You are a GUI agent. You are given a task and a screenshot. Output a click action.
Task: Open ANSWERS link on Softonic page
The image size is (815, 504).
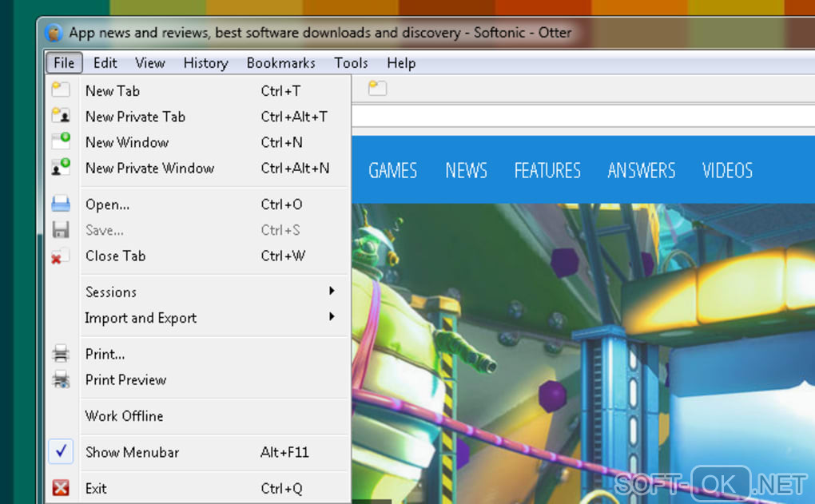point(642,170)
